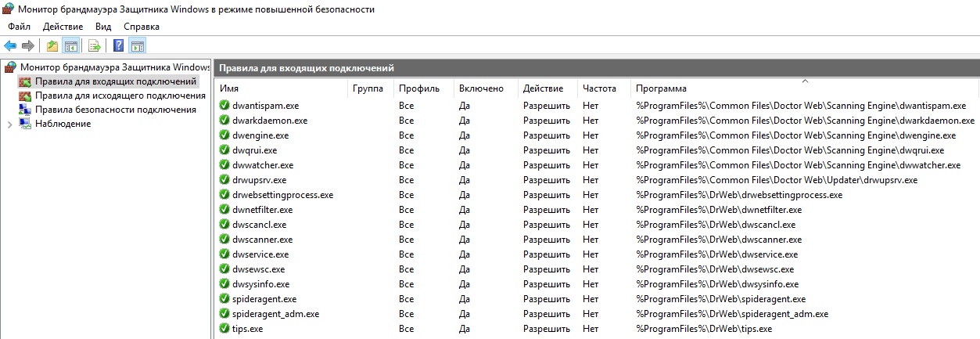This screenshot has height=339, width=980.
Task: Click Разрешить in the dwservice.exe row
Action: [x=547, y=254]
